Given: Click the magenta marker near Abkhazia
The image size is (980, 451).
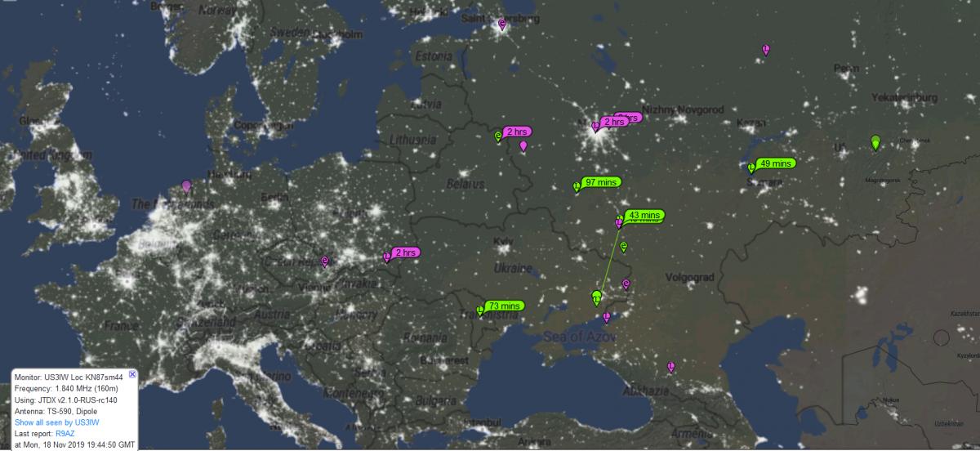Looking at the screenshot, I should point(670,367).
